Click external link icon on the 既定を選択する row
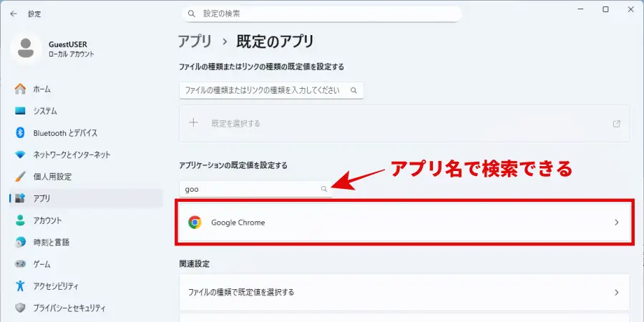 617,124
